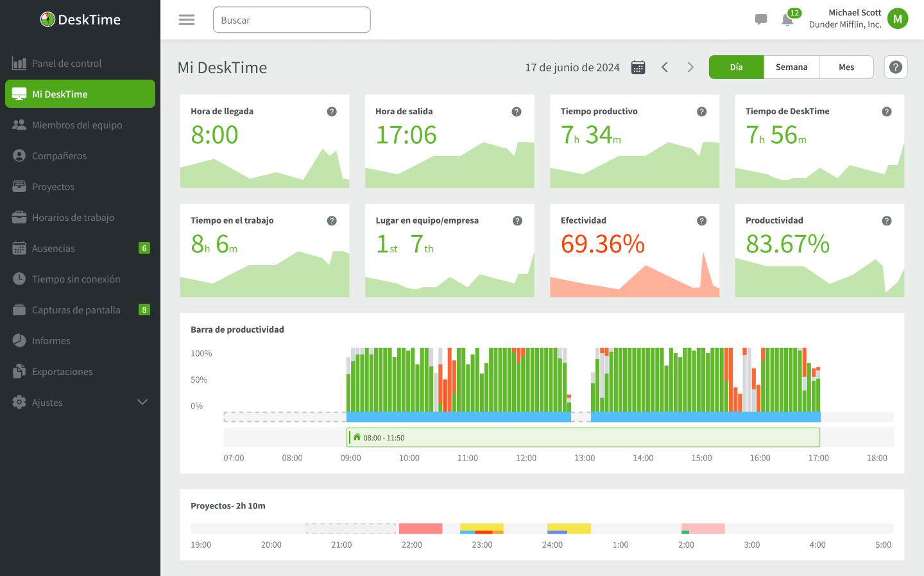Expand the Ajustes submenu chevron
Screen dimensions: 924x576
(x=142, y=402)
